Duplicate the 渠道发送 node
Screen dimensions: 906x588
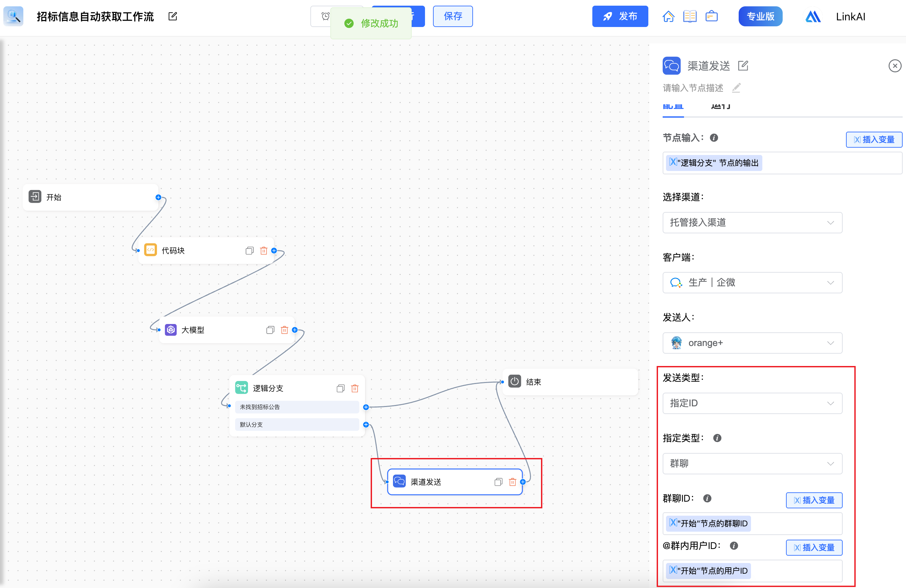[498, 482]
